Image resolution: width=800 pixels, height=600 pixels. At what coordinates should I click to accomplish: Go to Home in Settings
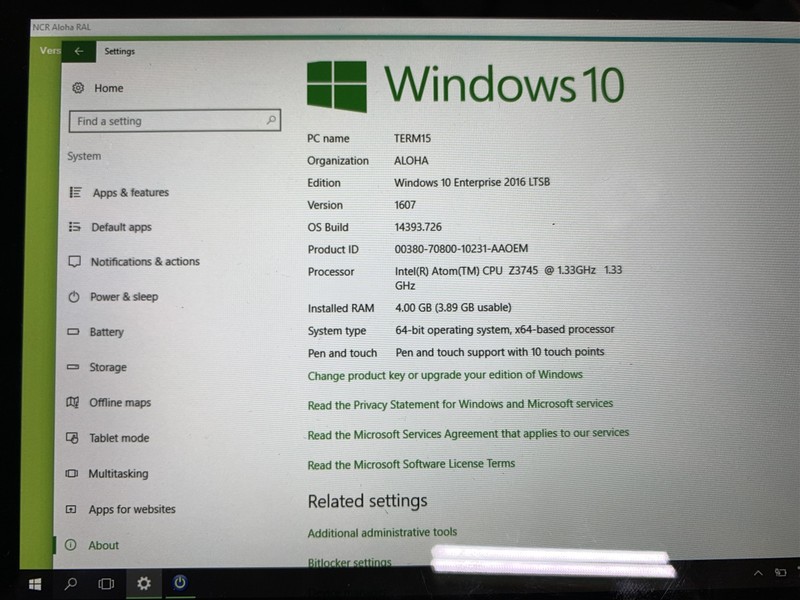point(108,88)
